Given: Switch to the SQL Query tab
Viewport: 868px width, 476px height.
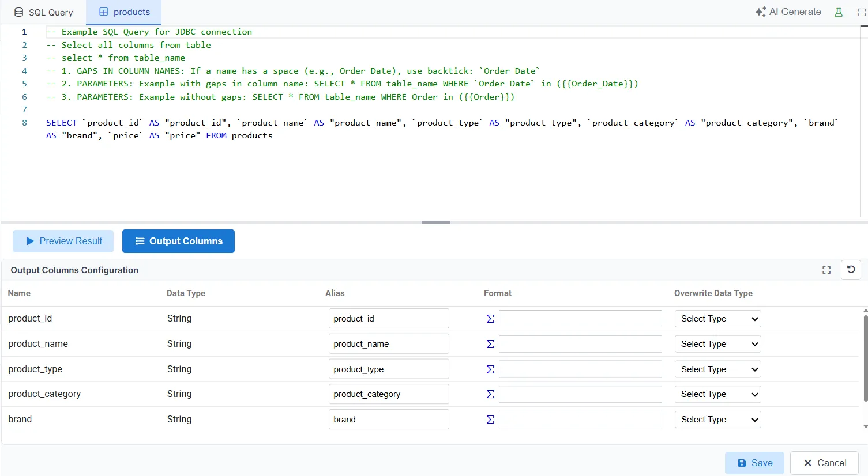Looking at the screenshot, I should click(x=43, y=12).
